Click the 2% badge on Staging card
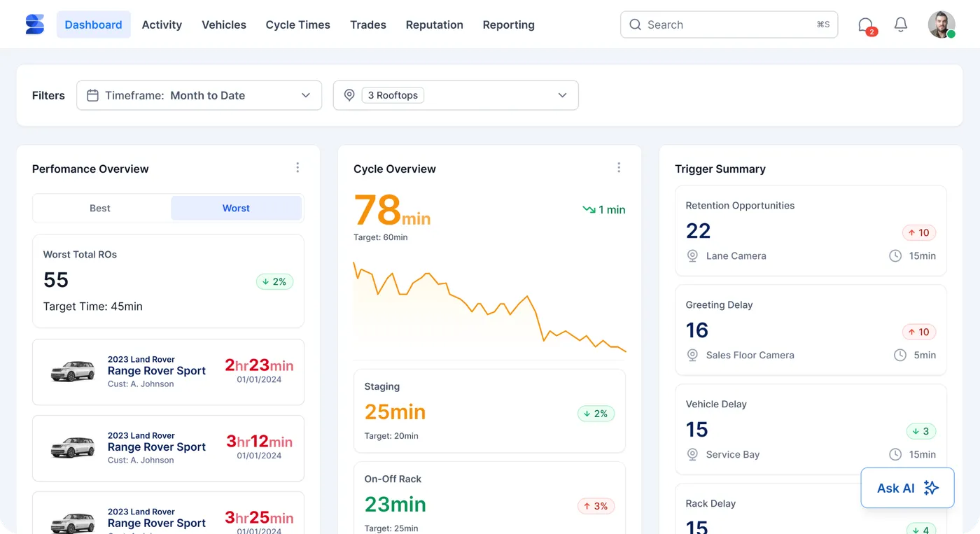Screen dimensions: 980x534 click(596, 414)
